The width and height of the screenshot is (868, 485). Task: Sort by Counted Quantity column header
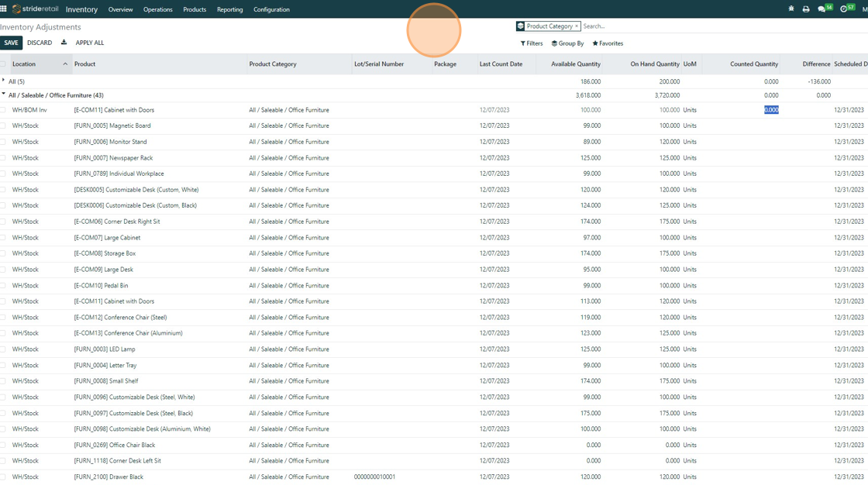point(741,64)
